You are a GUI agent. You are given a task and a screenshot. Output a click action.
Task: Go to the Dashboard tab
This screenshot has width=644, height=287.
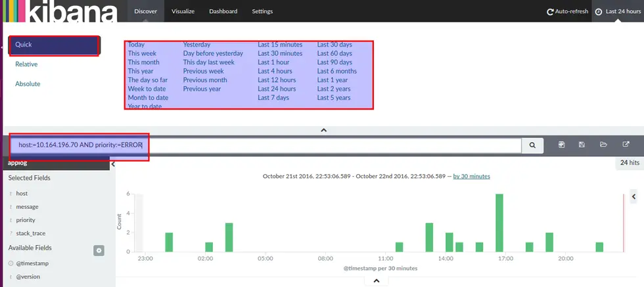223,11
